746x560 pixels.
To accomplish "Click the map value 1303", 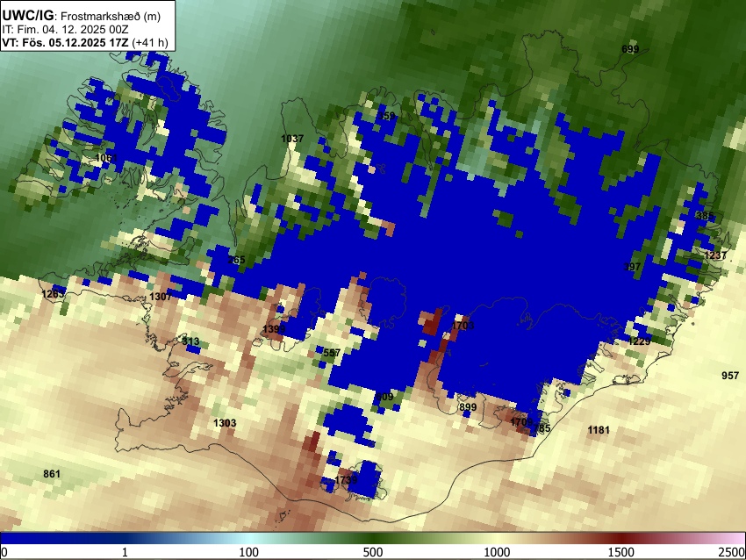I will pyautogui.click(x=225, y=423).
